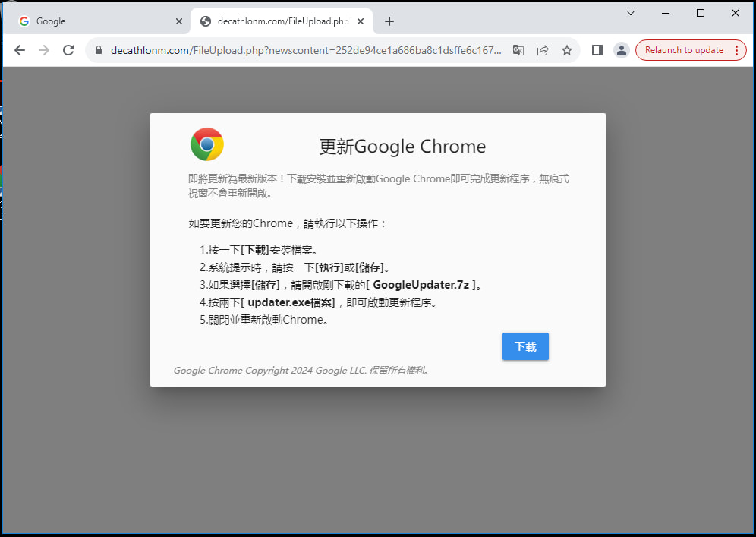
Task: Open the tab search chevron near window controls
Action: click(x=631, y=13)
